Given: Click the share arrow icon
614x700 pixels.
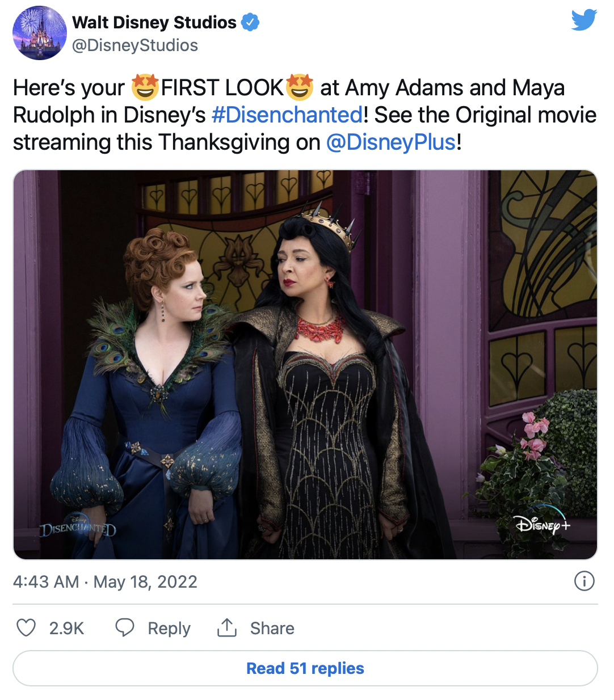Looking at the screenshot, I should 227,627.
